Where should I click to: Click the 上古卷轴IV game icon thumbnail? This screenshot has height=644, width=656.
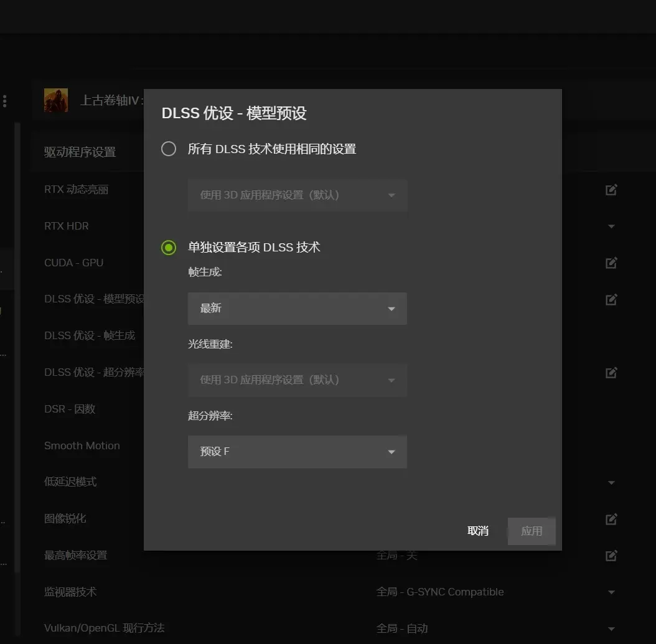click(55, 100)
